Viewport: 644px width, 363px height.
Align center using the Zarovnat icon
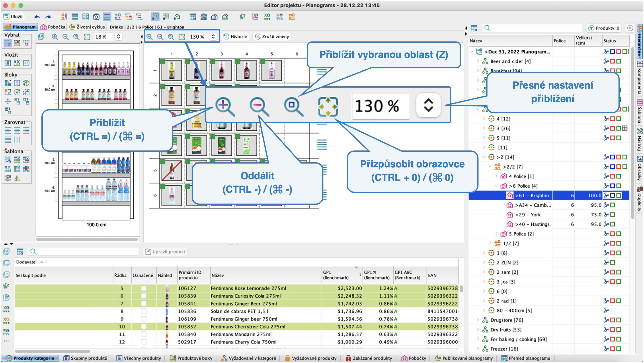click(17, 130)
